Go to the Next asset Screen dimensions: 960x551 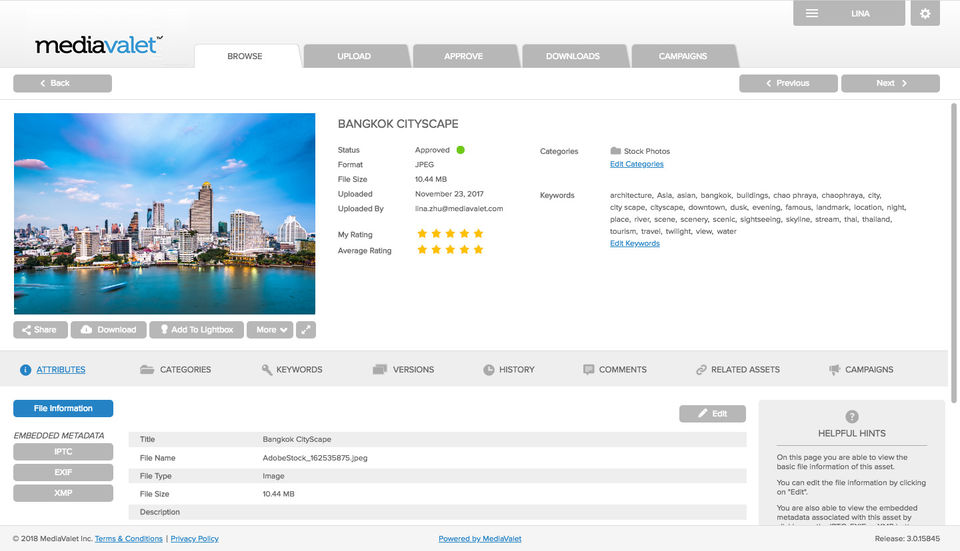point(890,83)
